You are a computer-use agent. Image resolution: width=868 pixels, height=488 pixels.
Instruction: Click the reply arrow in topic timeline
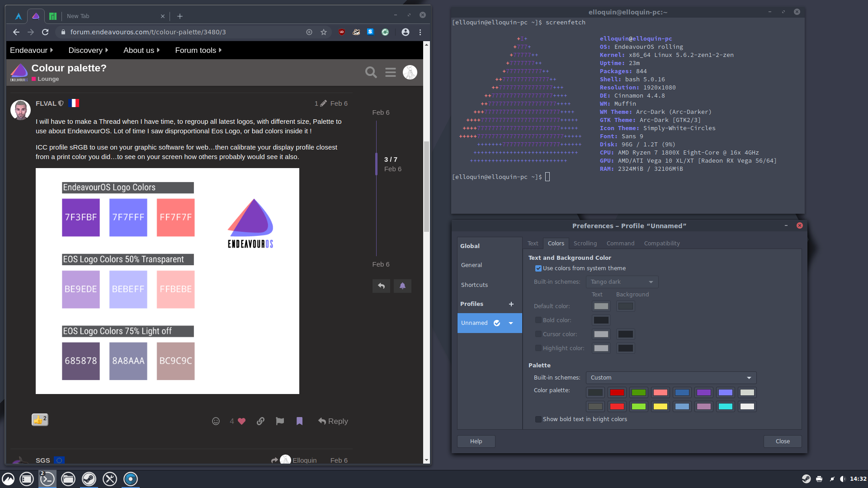point(381,286)
